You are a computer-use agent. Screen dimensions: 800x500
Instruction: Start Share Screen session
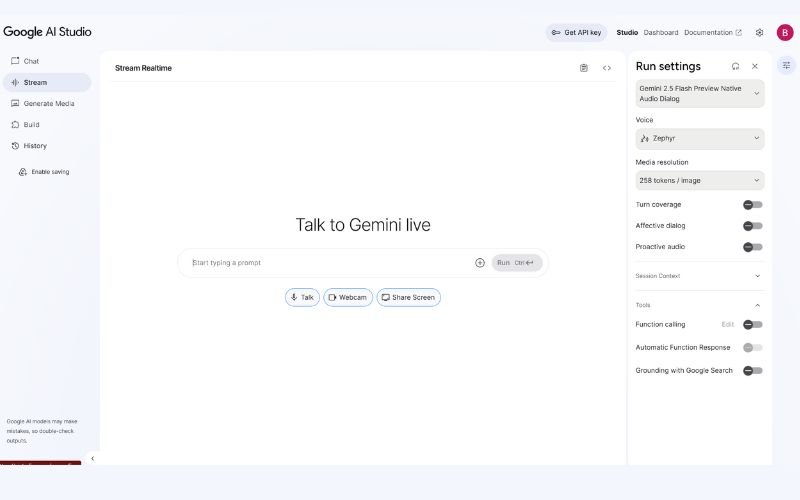pyautogui.click(x=408, y=297)
